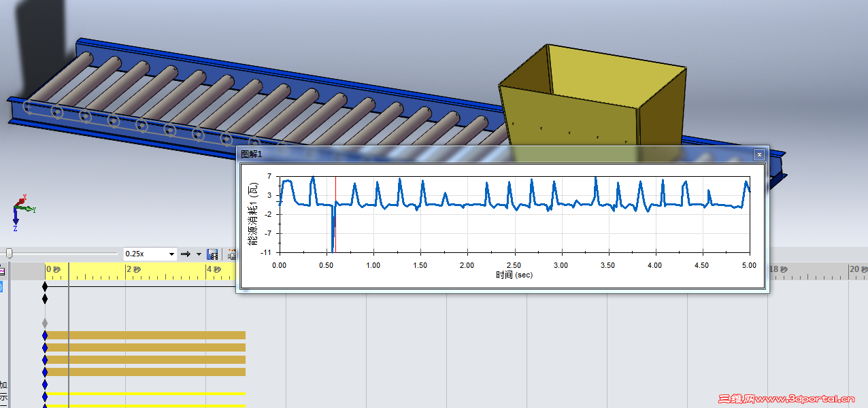Click the upper yellow timeline bar
Screen dimensions: 868x408
tap(145, 394)
